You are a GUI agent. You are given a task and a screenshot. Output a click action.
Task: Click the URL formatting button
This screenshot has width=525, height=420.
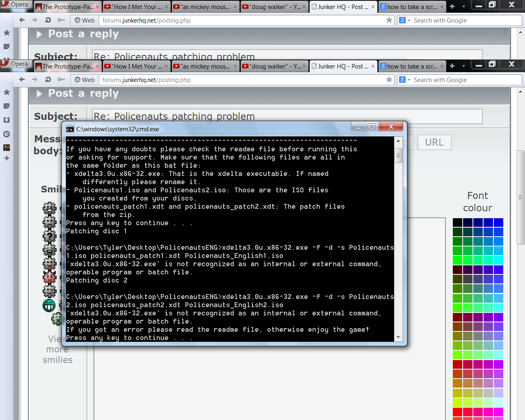[434, 142]
